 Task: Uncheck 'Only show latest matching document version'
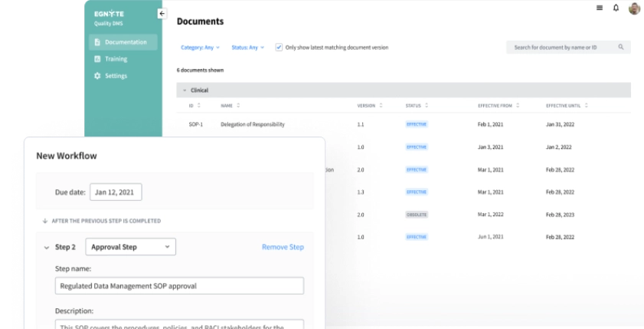pos(279,48)
